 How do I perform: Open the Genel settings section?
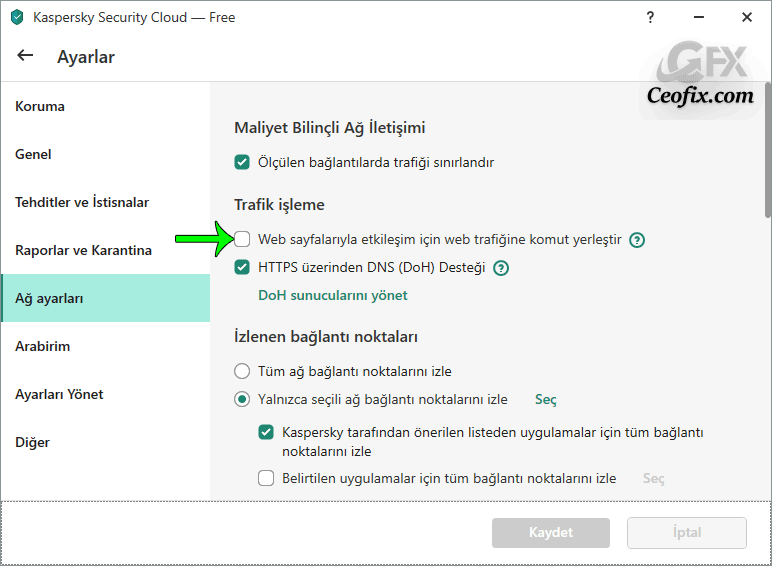pos(106,154)
